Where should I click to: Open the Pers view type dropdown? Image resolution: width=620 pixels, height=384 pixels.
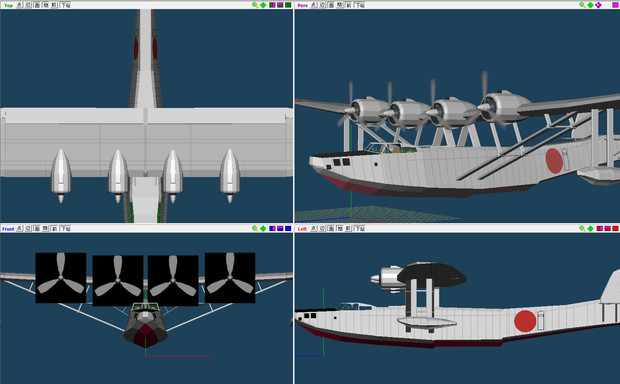[302, 5]
